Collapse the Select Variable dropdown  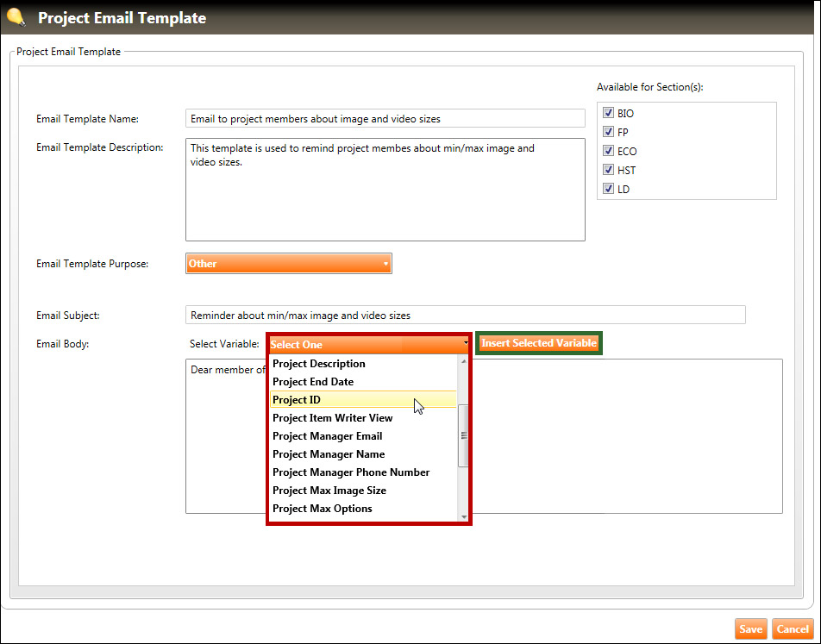369,344
